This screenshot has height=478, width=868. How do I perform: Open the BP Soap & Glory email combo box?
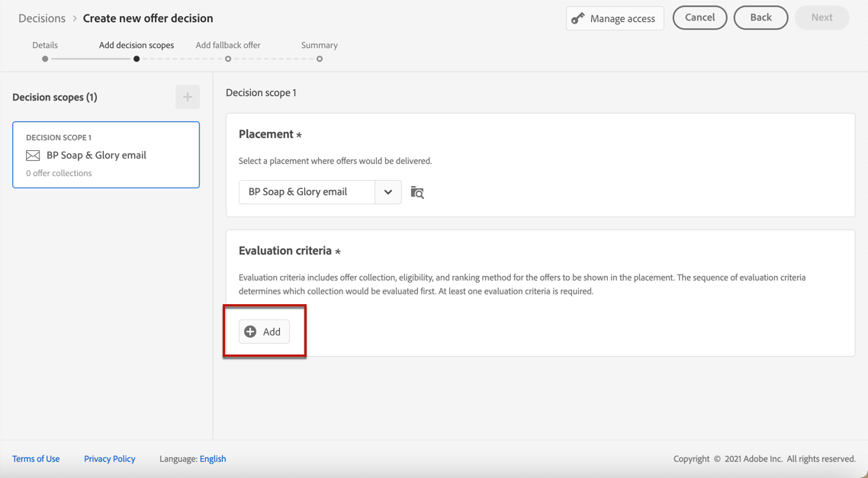click(x=307, y=192)
